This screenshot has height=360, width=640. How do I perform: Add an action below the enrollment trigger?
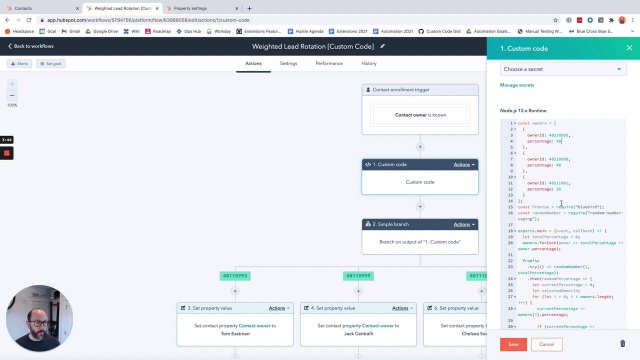coord(420,147)
